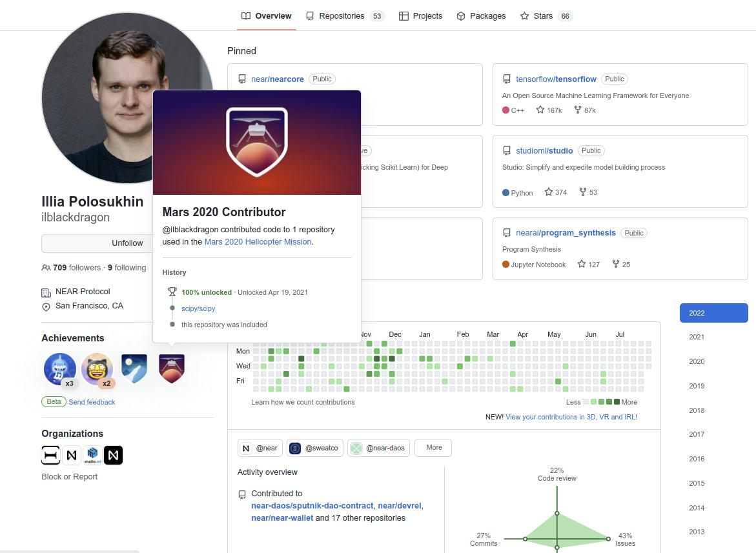Click the Contributed to repository icon
The height and width of the screenshot is (553, 756).
242,494
